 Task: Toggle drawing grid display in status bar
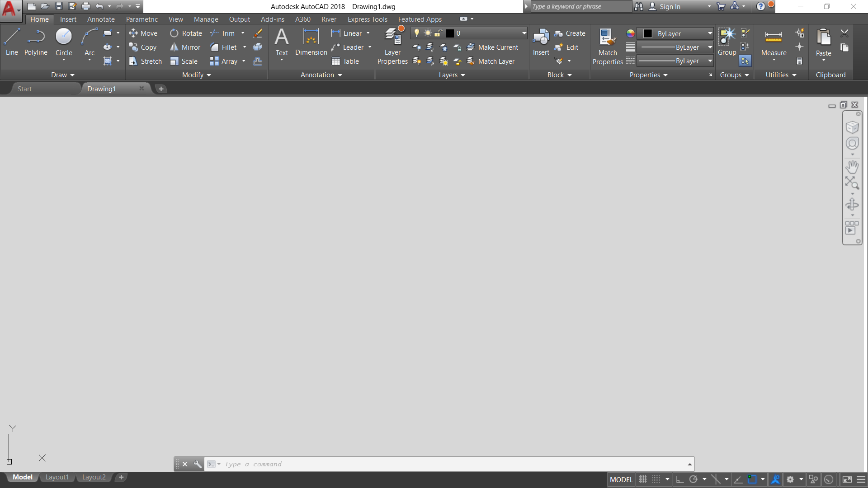[642, 479]
